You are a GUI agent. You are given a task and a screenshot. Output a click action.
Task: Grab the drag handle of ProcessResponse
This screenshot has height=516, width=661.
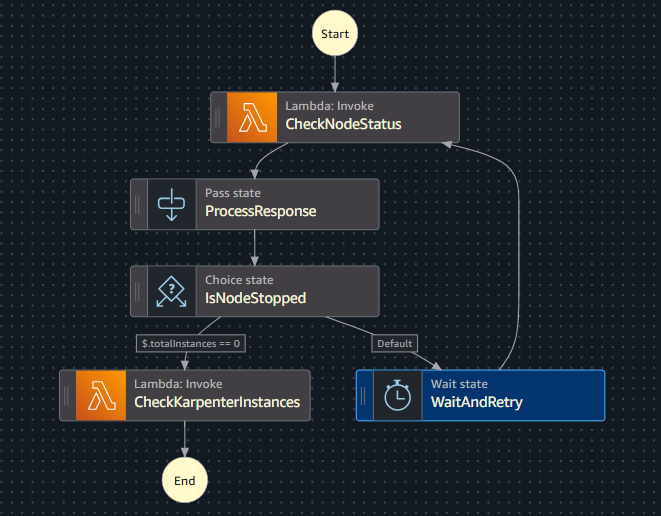click(137, 204)
